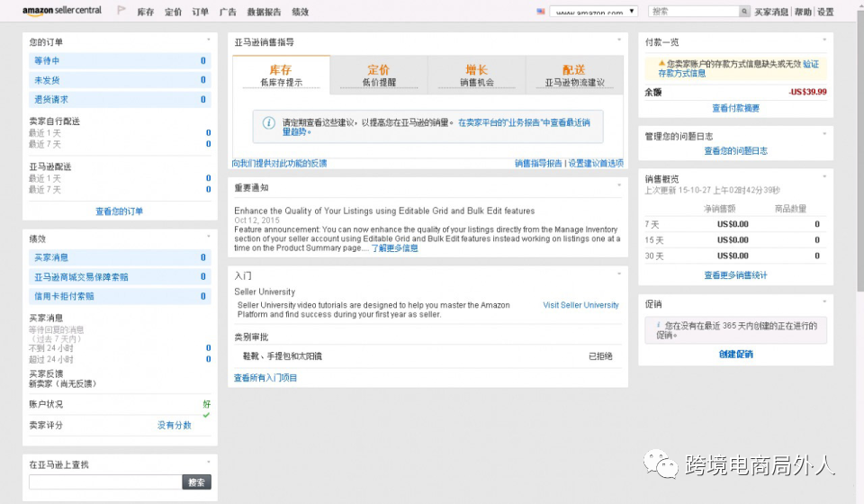Click the US flag marketplace icon

tap(541, 11)
